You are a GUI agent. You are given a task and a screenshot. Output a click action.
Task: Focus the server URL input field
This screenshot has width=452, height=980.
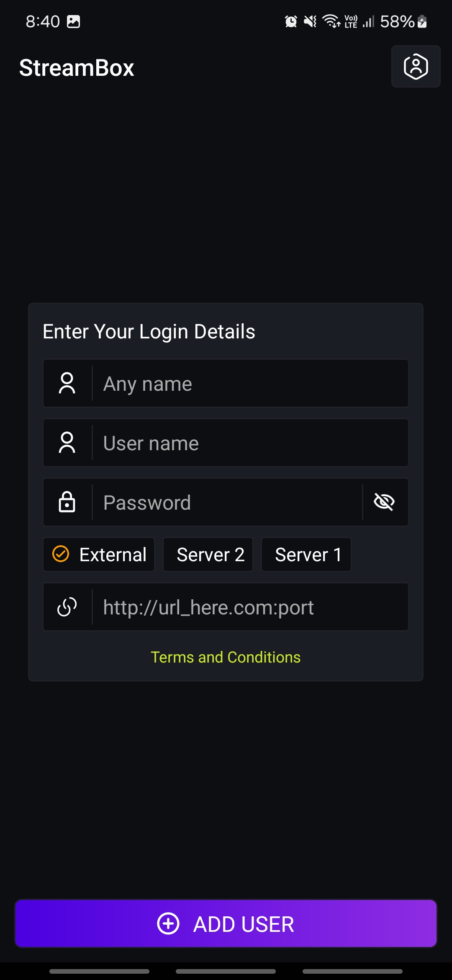click(x=249, y=607)
